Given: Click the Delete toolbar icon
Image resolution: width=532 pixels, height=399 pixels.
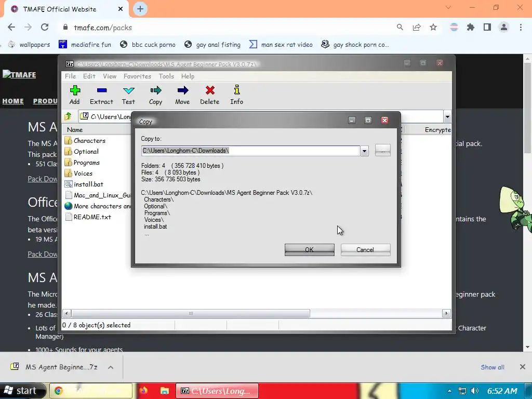Looking at the screenshot, I should (x=210, y=95).
